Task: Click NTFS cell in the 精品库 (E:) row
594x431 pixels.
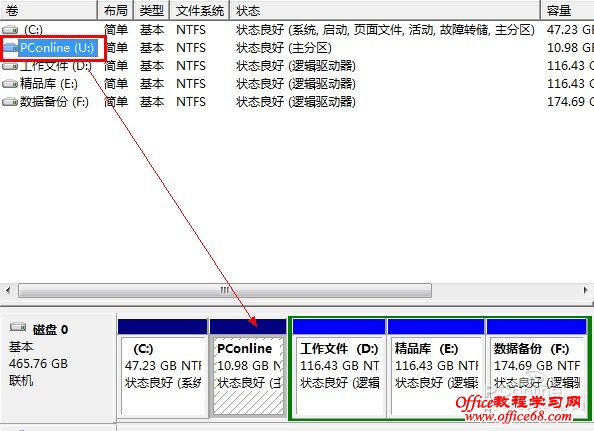Action: click(191, 84)
